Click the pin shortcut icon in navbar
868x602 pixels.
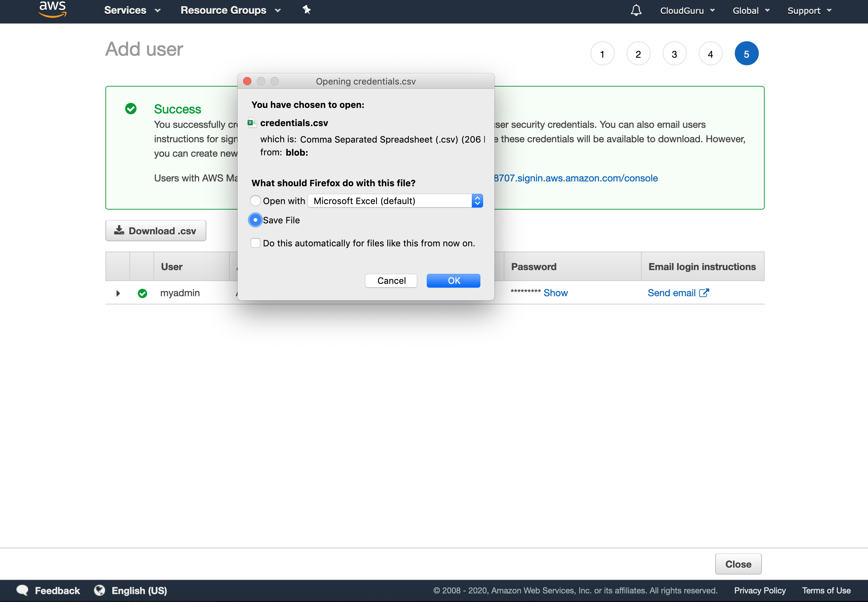click(306, 10)
